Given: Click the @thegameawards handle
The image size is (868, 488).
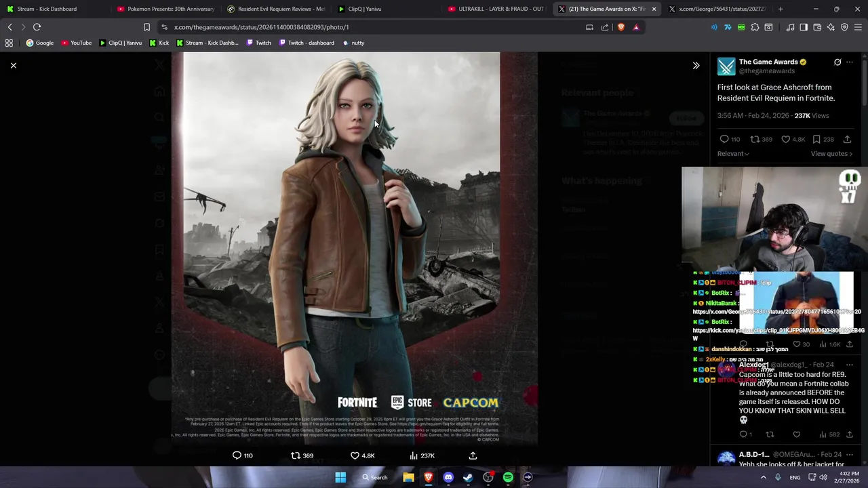Looking at the screenshot, I should click(x=767, y=71).
